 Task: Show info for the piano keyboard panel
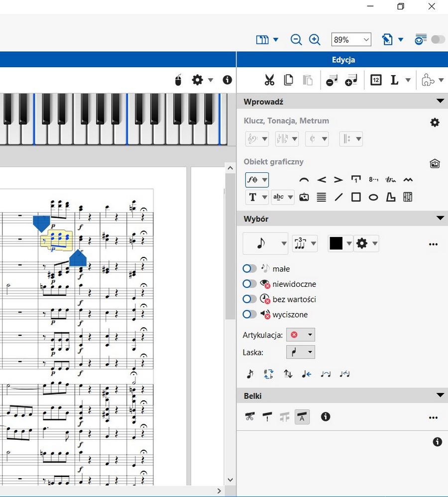click(x=227, y=80)
